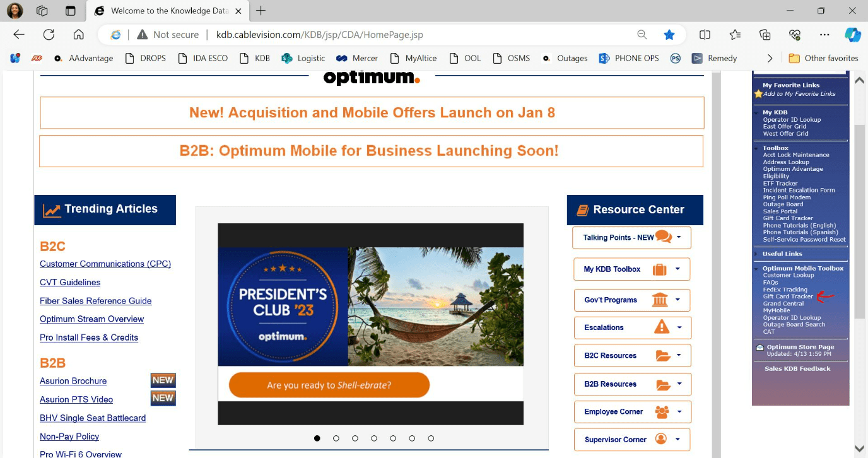
Task: Open the Outages bookmark
Action: [565, 58]
